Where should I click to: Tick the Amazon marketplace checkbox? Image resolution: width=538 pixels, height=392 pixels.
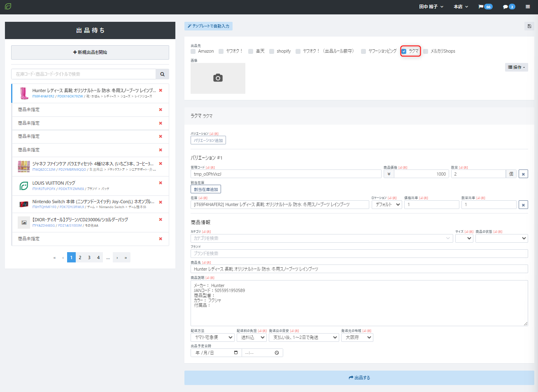tap(193, 51)
